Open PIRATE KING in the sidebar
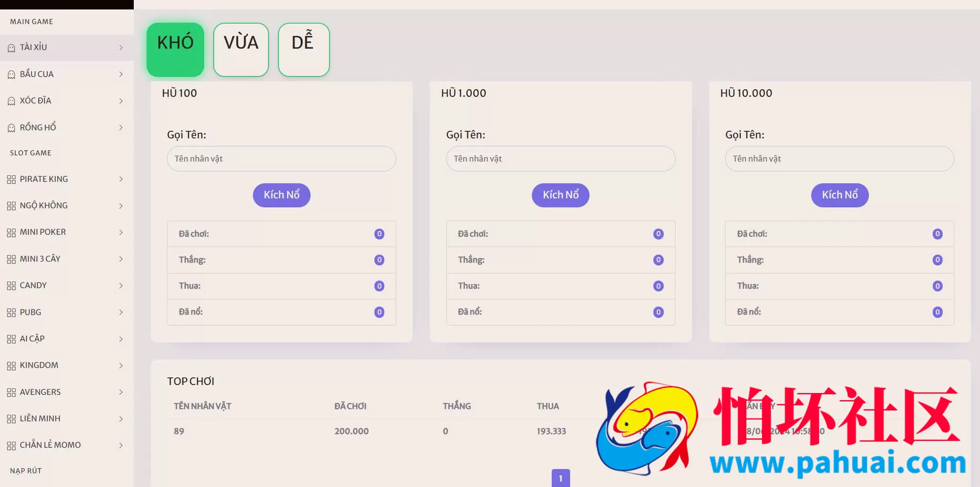 67,179
